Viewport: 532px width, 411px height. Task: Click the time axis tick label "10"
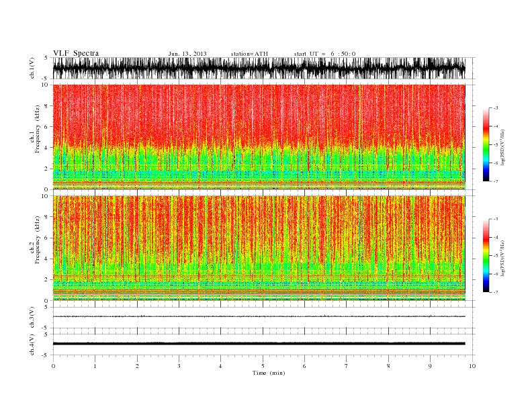[472, 366]
